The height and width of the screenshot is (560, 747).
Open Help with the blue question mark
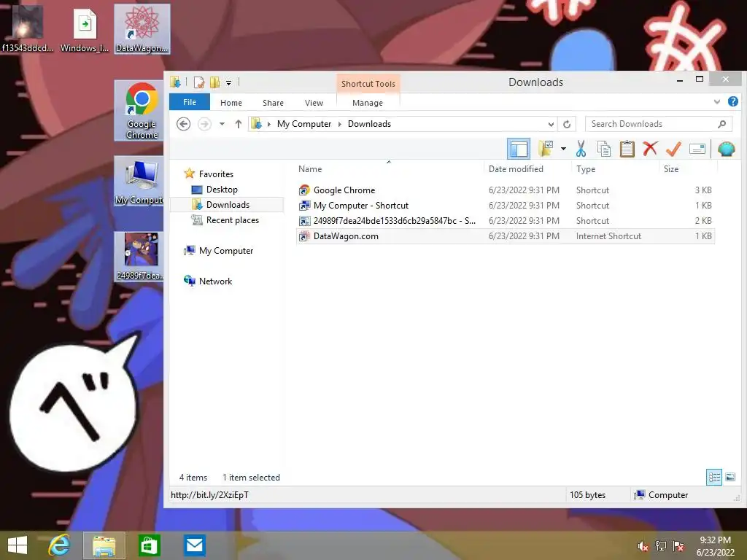pos(732,101)
